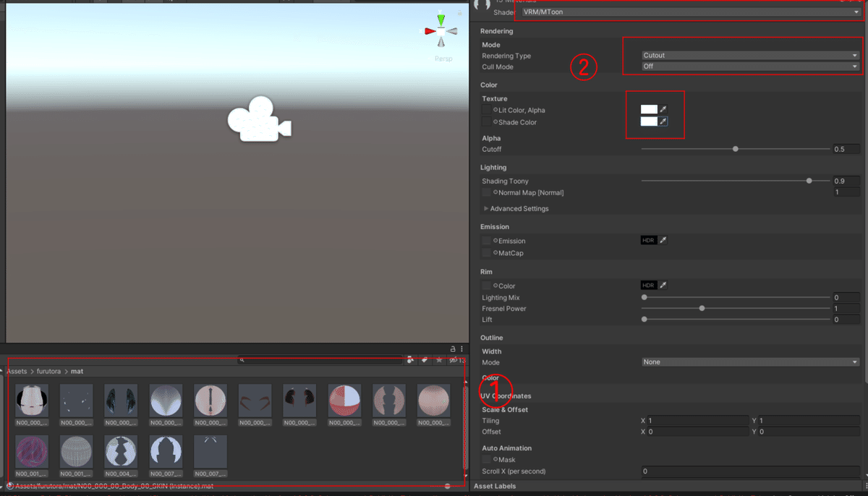
Task: Pick Shade Color with the eyedropper
Action: coord(663,121)
